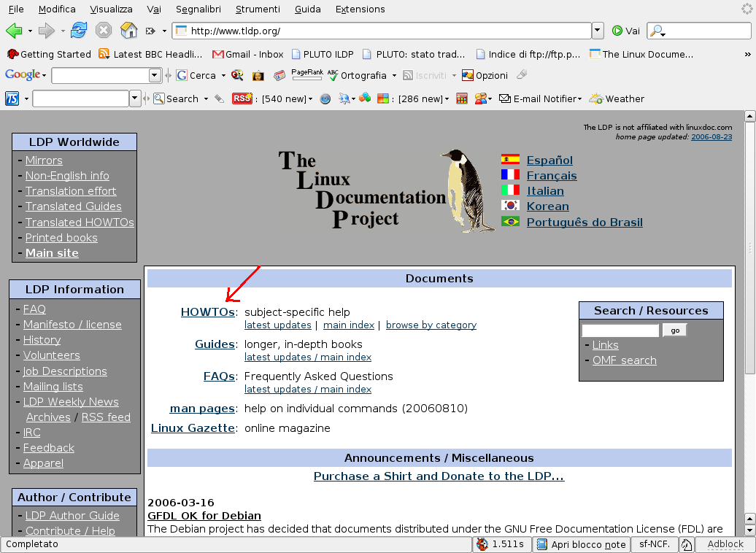Expand the Google search box dropdown
Screen dimensions: 756x553
pos(155,75)
